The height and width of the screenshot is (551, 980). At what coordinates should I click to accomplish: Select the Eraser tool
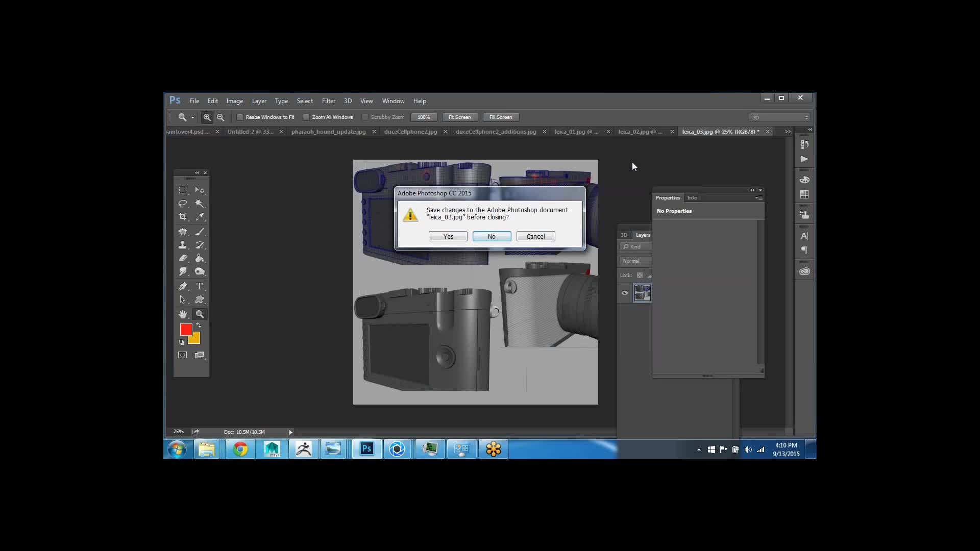(183, 258)
